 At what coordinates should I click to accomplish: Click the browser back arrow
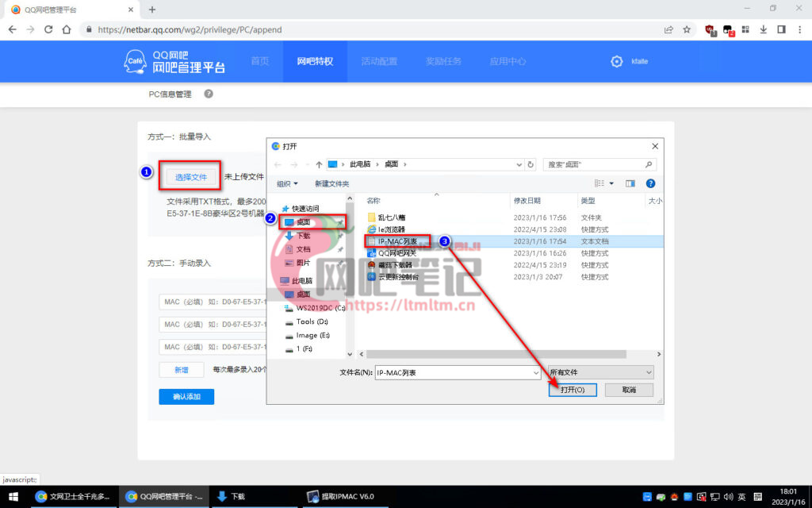pyautogui.click(x=13, y=29)
